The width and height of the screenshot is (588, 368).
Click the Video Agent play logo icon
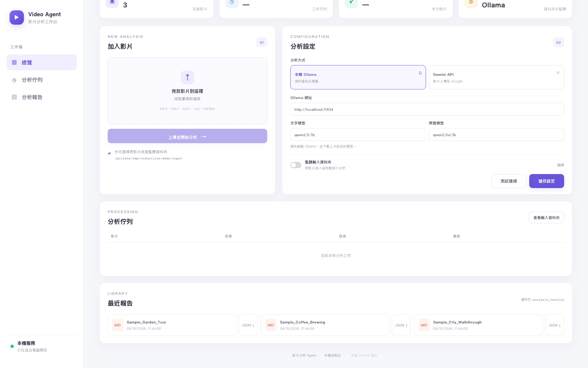[17, 17]
